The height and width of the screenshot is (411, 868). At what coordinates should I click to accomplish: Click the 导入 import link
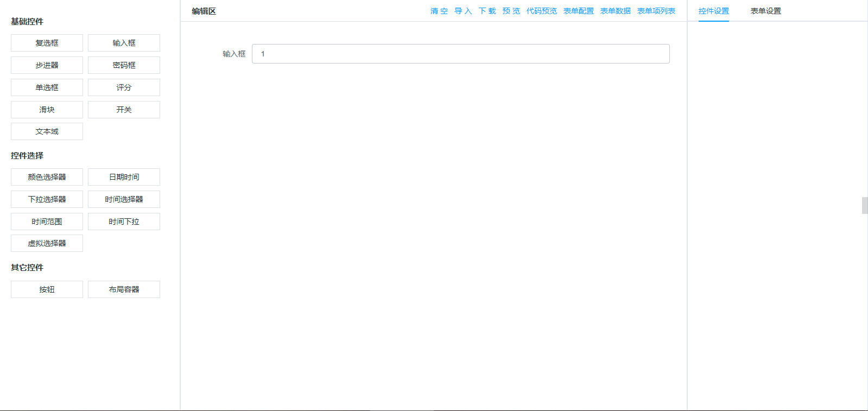463,11
